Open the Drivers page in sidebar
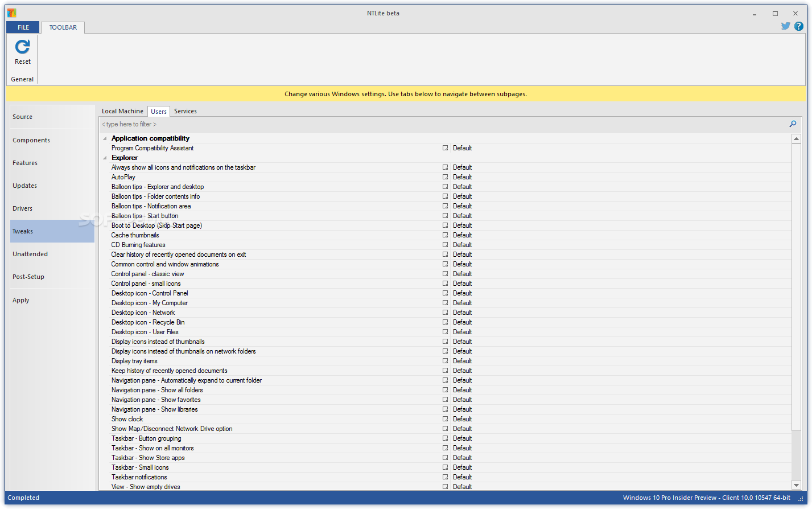 [52, 208]
